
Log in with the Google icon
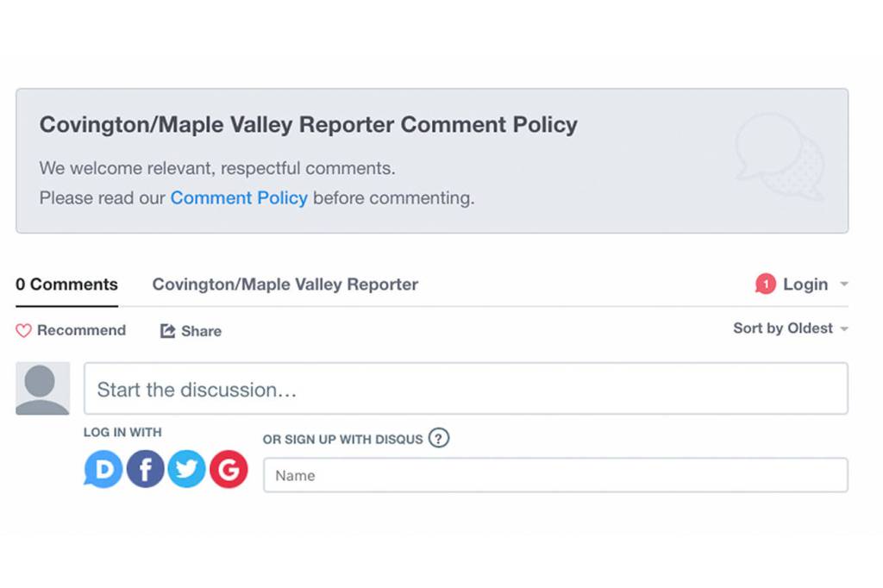[x=229, y=469]
